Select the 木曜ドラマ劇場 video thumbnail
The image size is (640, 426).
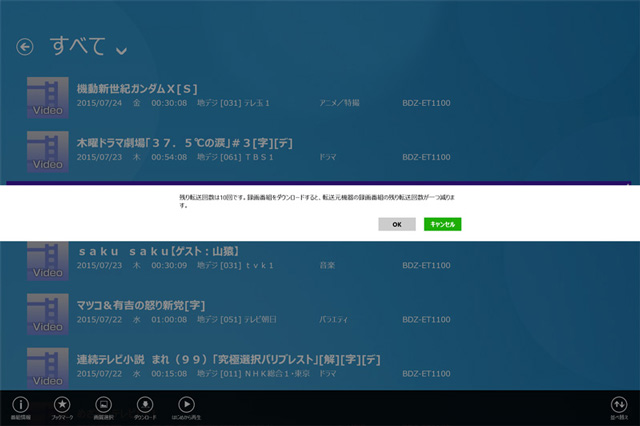(x=48, y=152)
